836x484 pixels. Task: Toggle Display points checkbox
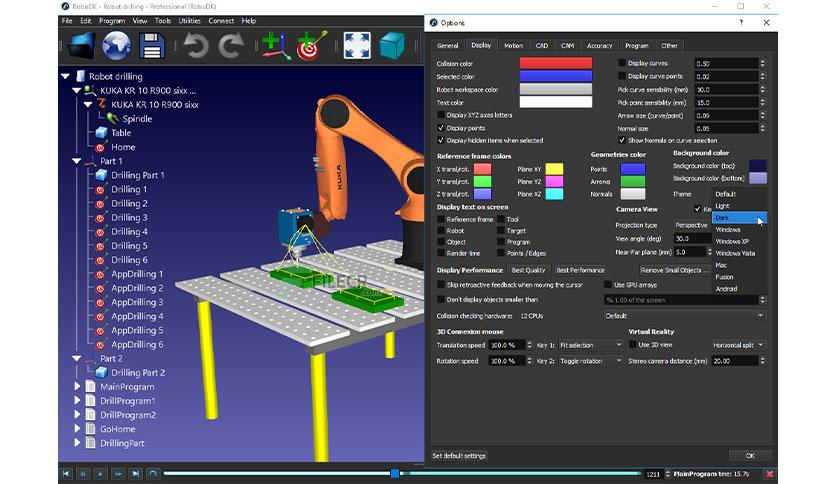441,128
